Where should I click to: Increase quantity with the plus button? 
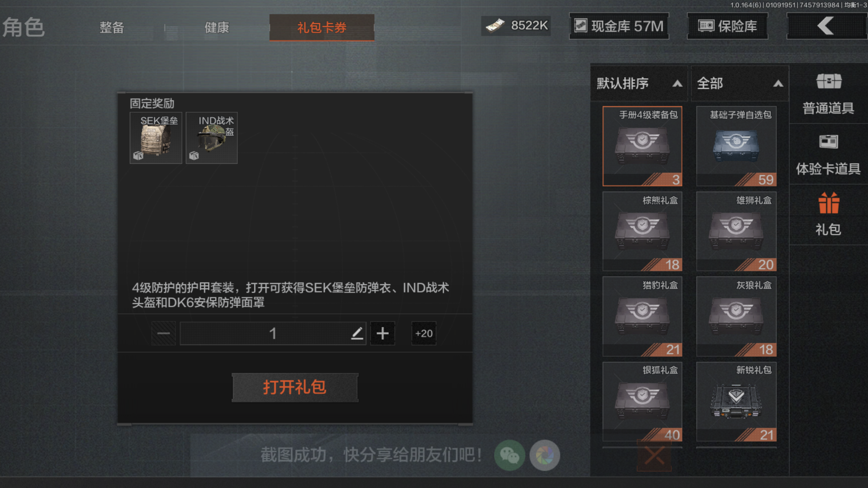(383, 333)
